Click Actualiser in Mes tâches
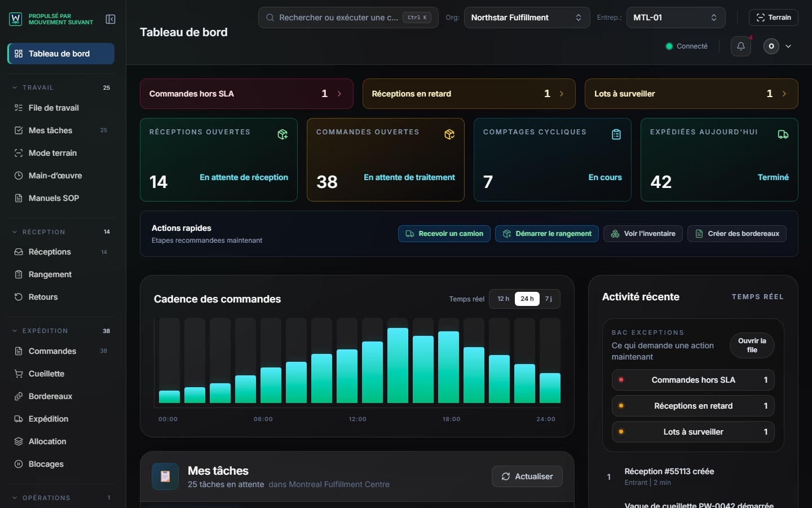This screenshot has width=812, height=508. [527, 476]
